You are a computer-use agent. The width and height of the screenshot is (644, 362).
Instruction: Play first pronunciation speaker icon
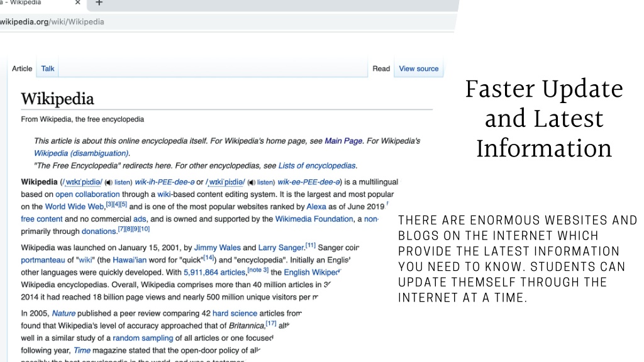109,182
